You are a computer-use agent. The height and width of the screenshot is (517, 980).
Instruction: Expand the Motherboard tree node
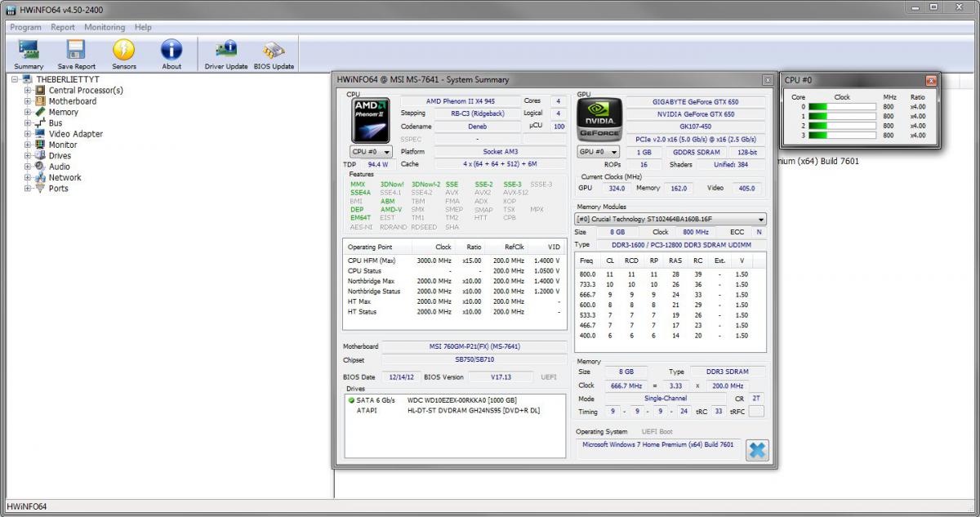point(28,101)
